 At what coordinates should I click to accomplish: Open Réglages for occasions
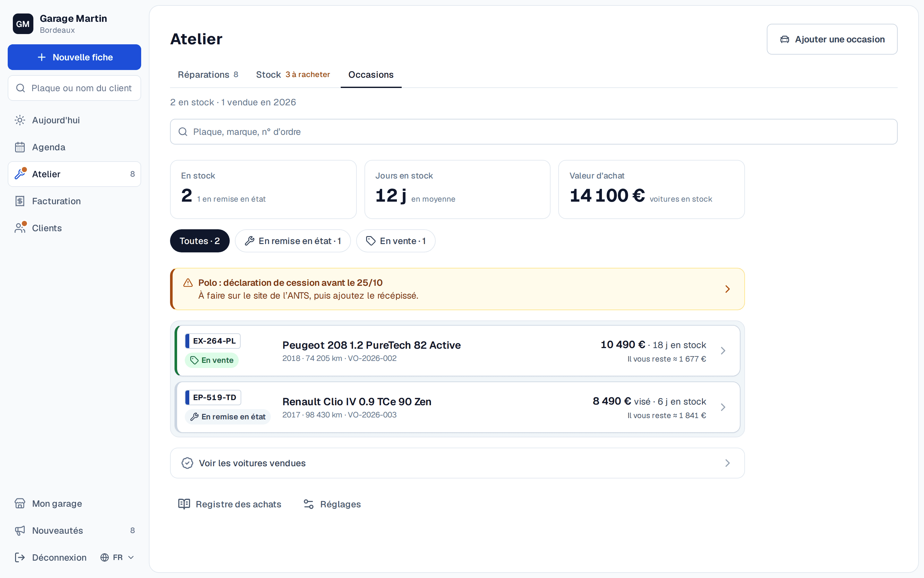pos(332,504)
